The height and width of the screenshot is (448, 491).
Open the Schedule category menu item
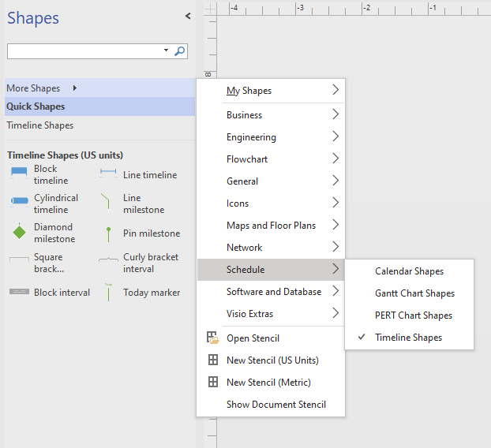271,270
